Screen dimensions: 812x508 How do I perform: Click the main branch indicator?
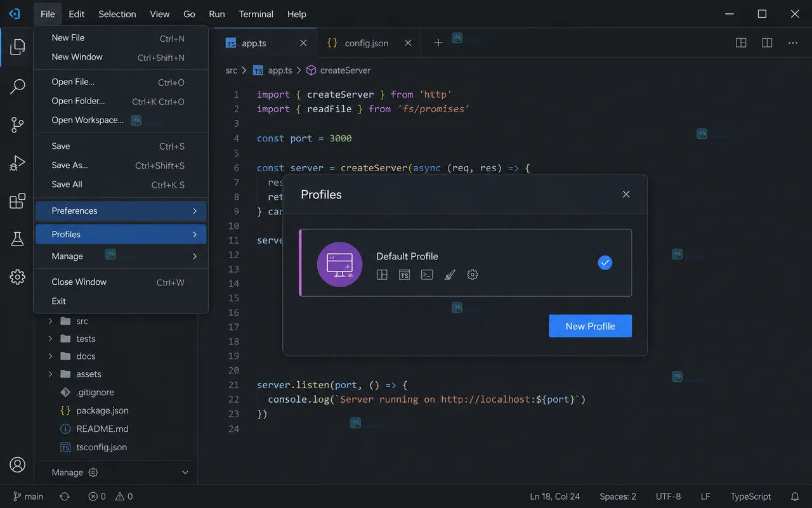[x=29, y=497]
